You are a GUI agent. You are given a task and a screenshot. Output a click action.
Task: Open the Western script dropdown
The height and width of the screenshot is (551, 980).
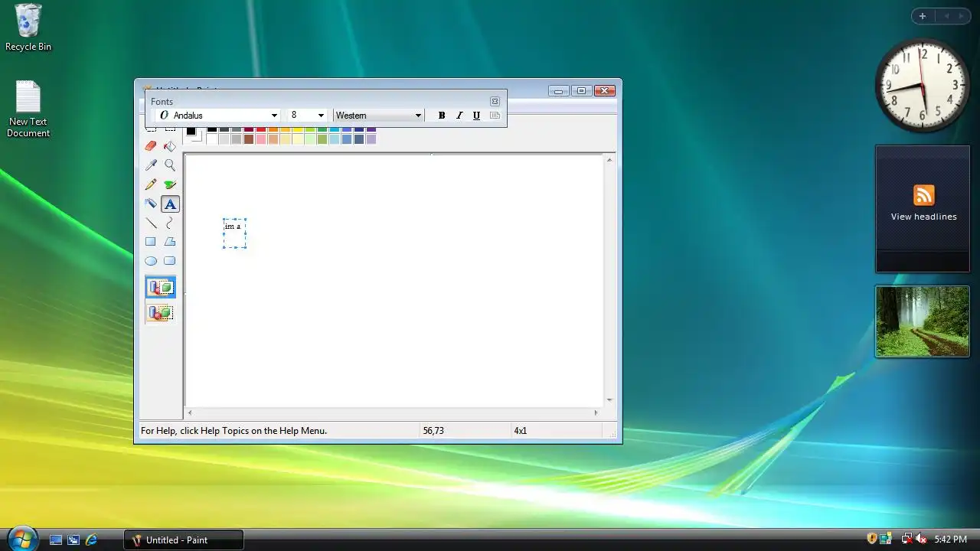coord(418,116)
